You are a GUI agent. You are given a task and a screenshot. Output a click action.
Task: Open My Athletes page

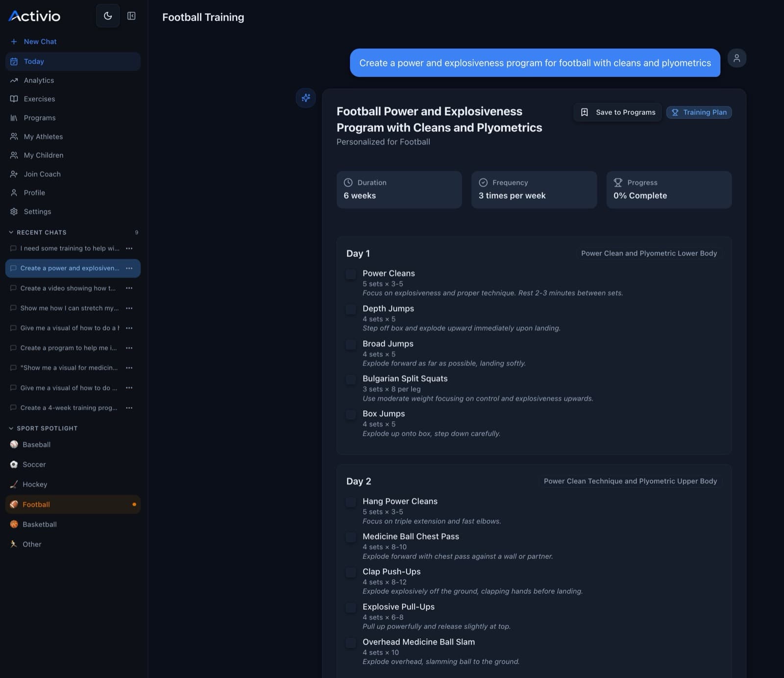click(x=73, y=136)
